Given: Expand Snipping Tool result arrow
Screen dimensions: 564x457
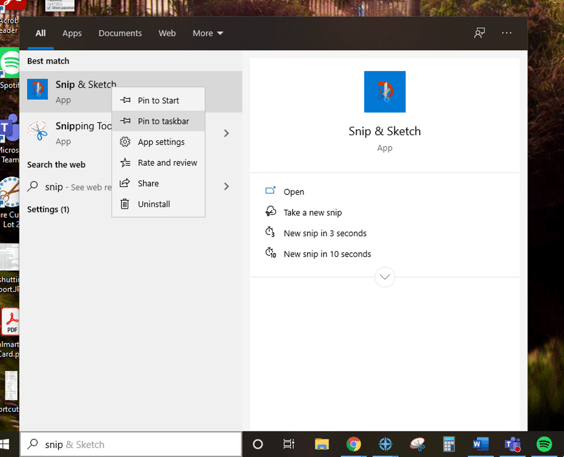Looking at the screenshot, I should coord(226,133).
